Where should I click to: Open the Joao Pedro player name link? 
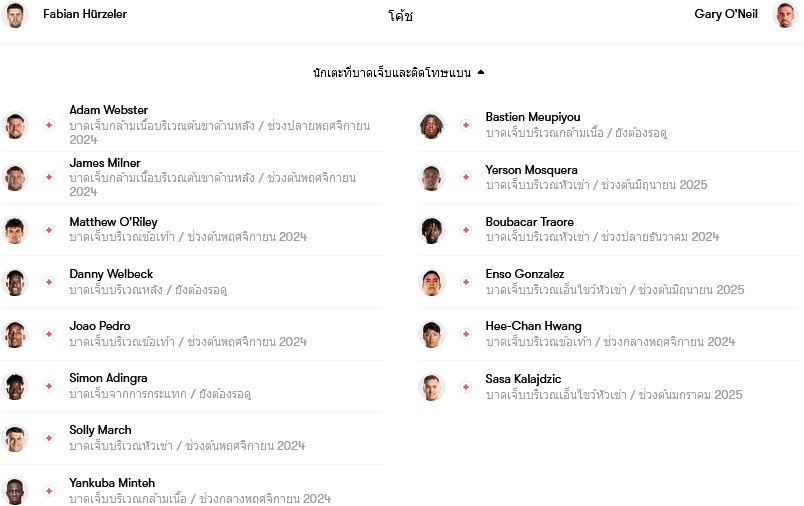(99, 326)
